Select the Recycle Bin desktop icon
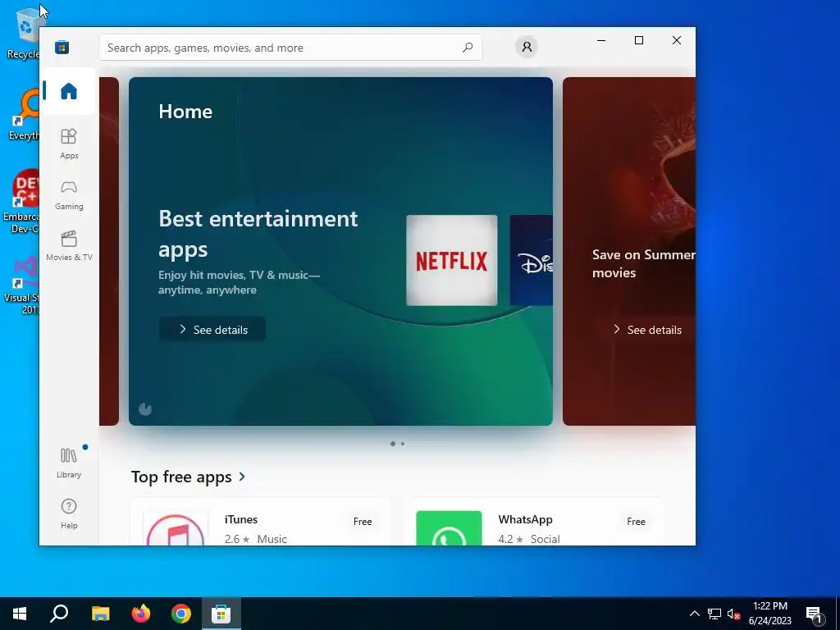The width and height of the screenshot is (840, 630). tap(24, 33)
